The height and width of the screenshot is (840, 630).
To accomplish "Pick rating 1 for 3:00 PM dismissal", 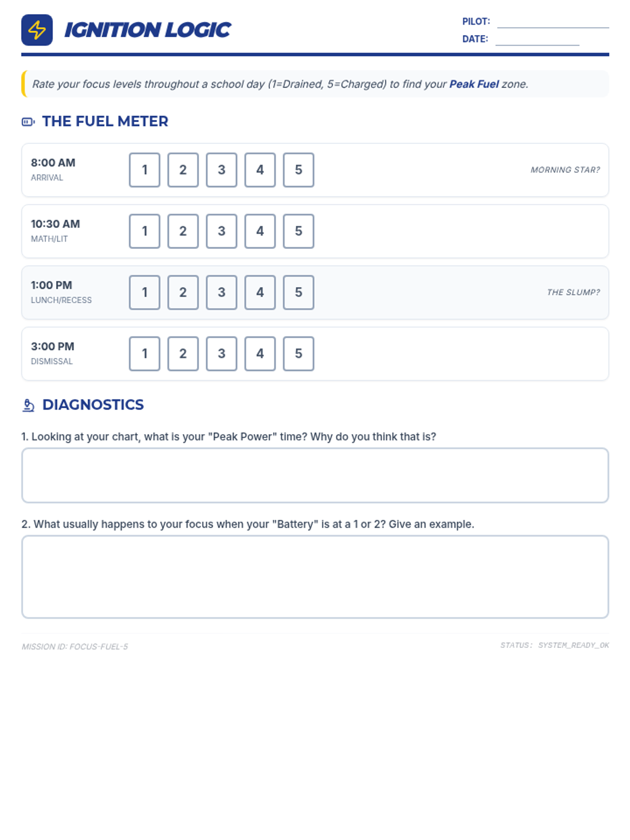I will [144, 354].
